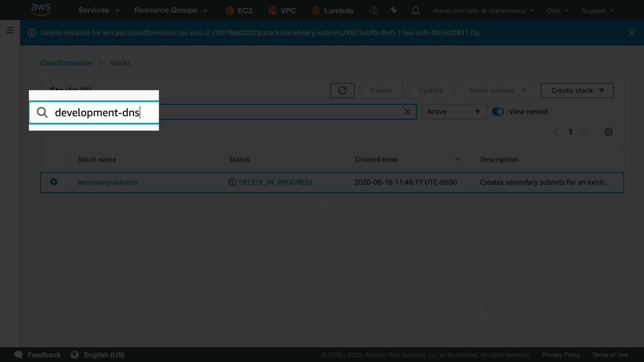Image resolution: width=644 pixels, height=362 pixels.
Task: Click the pin shortcuts icon
Action: pyautogui.click(x=394, y=11)
